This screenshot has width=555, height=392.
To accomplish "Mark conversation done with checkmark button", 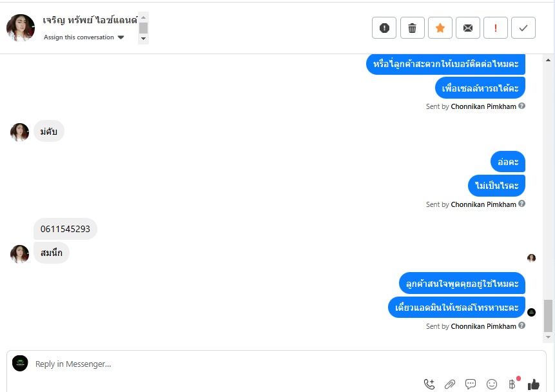I will coord(523,28).
